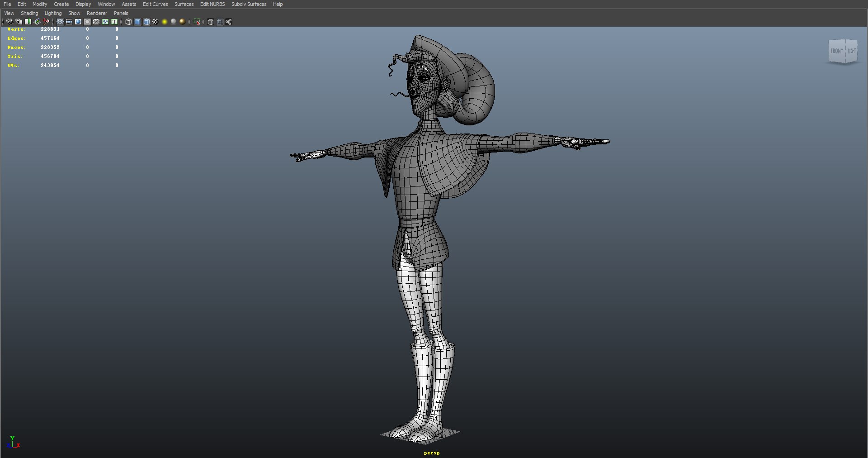Click the Textured checker sphere icon
This screenshot has width=868, height=458.
pos(156,22)
